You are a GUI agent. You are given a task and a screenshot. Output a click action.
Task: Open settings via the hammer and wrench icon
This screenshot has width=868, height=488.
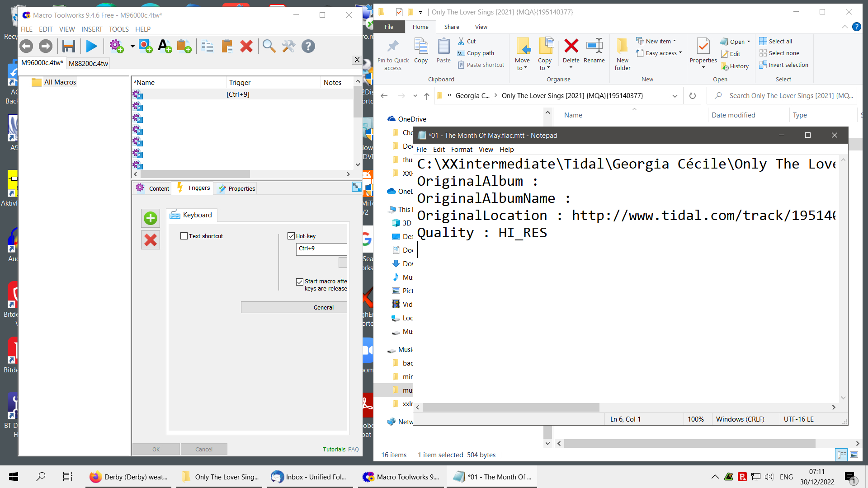[288, 46]
